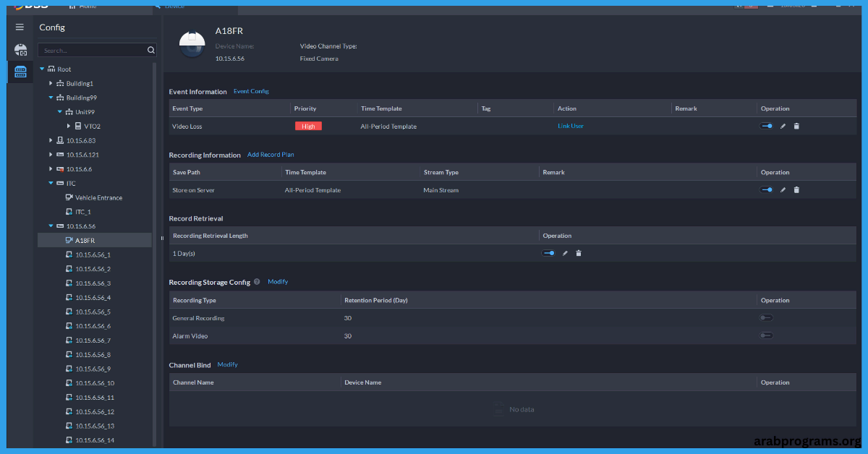Delete the Video Loss event
The image size is (868, 454).
tap(796, 126)
